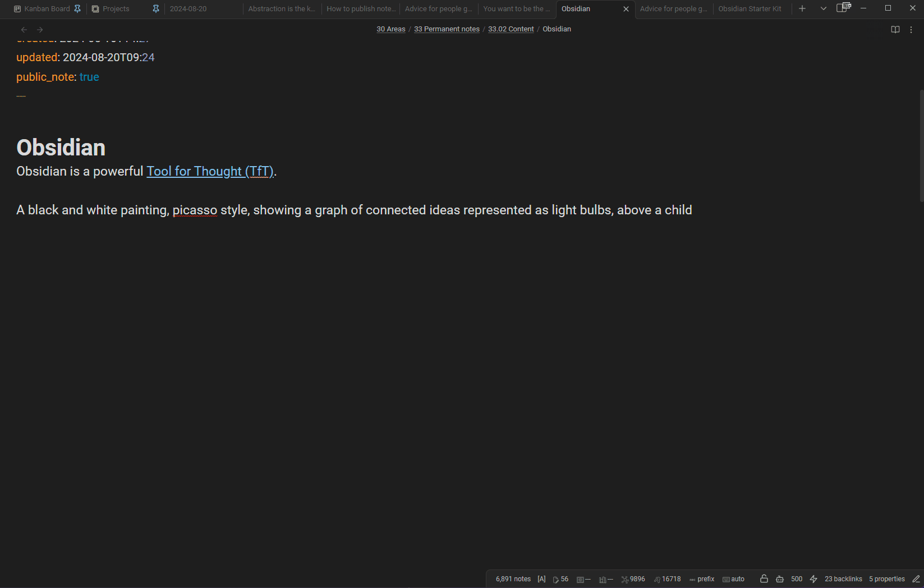Click the word picasso in the paragraph
Image resolution: width=924 pixels, height=588 pixels.
pyautogui.click(x=195, y=210)
